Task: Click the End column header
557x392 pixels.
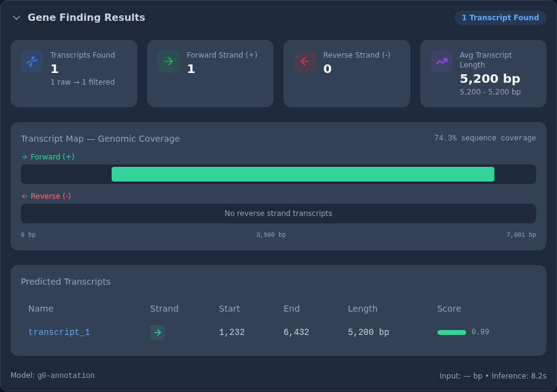Action: tap(291, 309)
